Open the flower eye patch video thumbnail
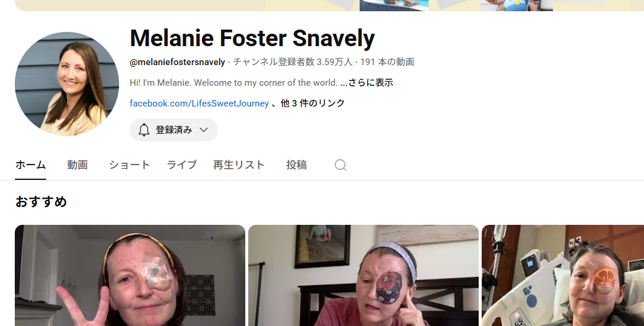Screen dimensions: 644x326 click(364, 276)
